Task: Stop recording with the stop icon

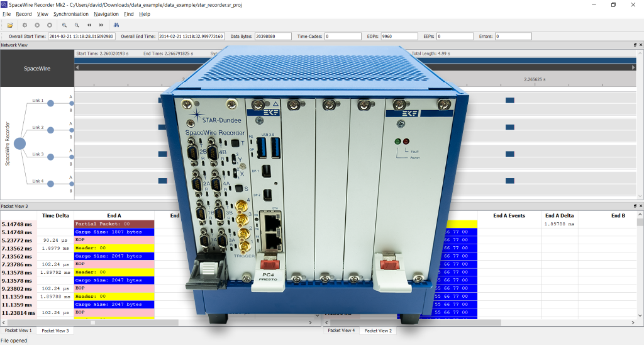Action: (49, 25)
